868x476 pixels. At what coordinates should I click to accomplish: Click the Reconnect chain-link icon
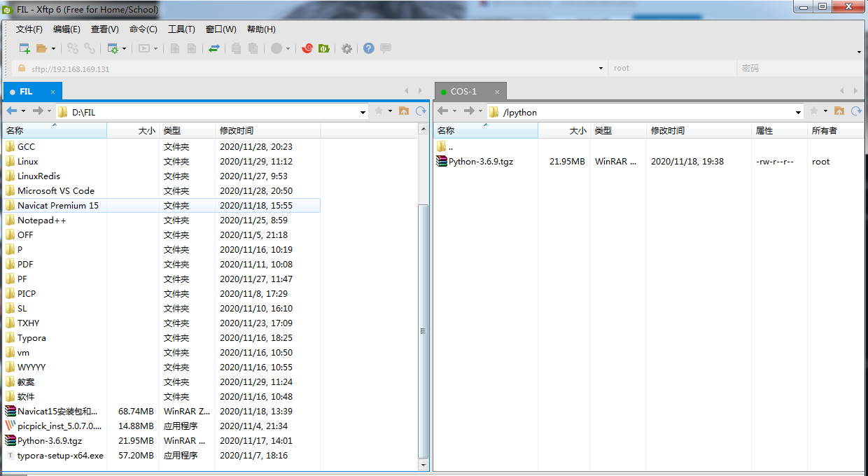coord(89,48)
